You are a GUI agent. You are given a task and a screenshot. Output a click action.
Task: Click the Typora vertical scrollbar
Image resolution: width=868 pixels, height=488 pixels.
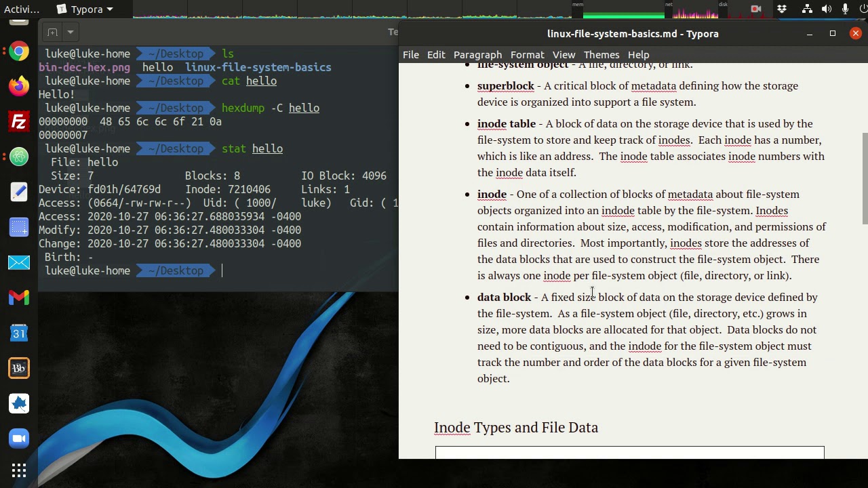pyautogui.click(x=864, y=178)
